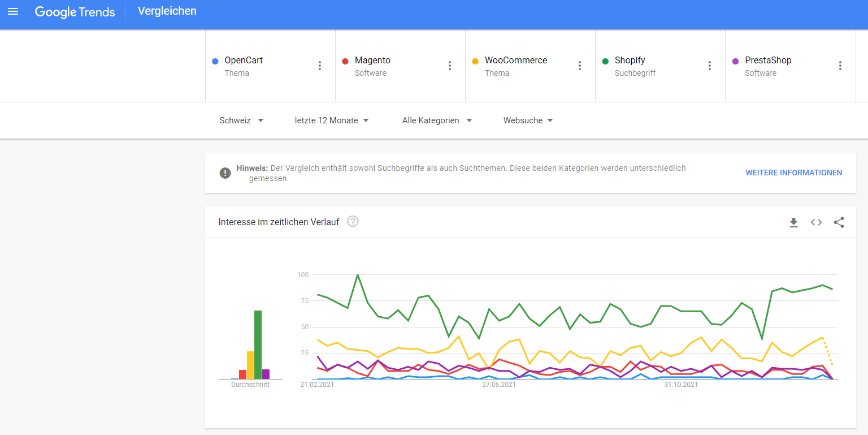The height and width of the screenshot is (435, 868).
Task: Open the embed code icon
Action: click(x=816, y=222)
